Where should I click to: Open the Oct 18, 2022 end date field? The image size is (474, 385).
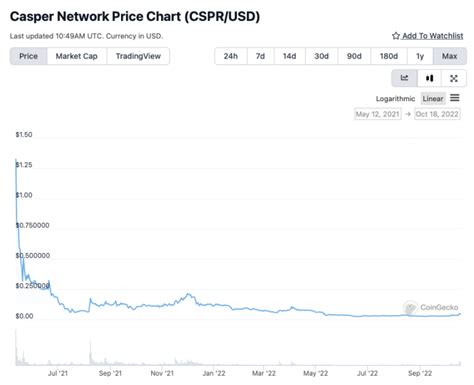(437, 114)
